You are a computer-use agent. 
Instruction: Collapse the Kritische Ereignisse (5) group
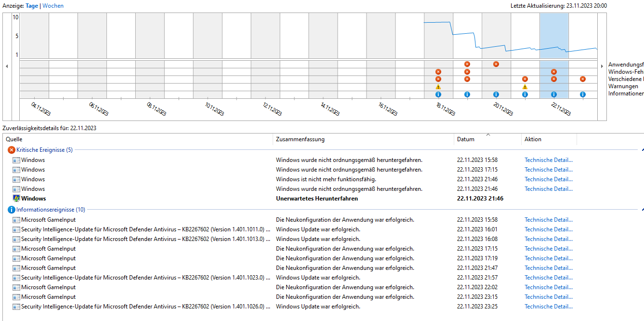pyautogui.click(x=643, y=150)
